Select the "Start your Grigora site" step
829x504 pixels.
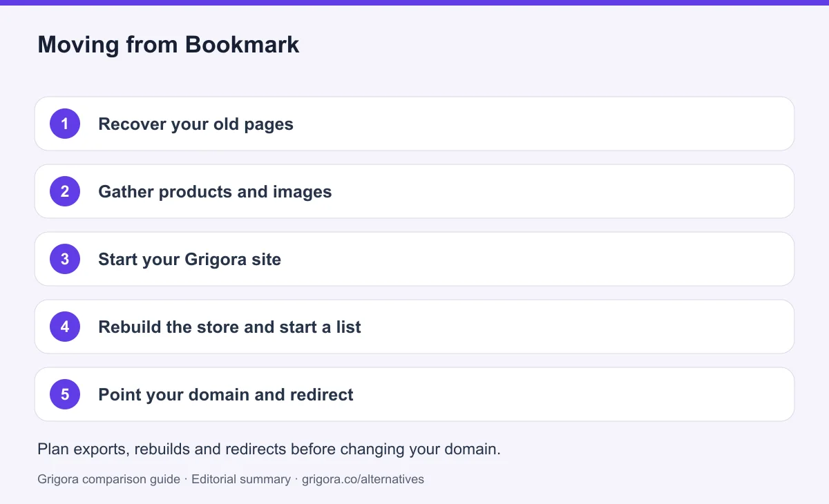414,259
